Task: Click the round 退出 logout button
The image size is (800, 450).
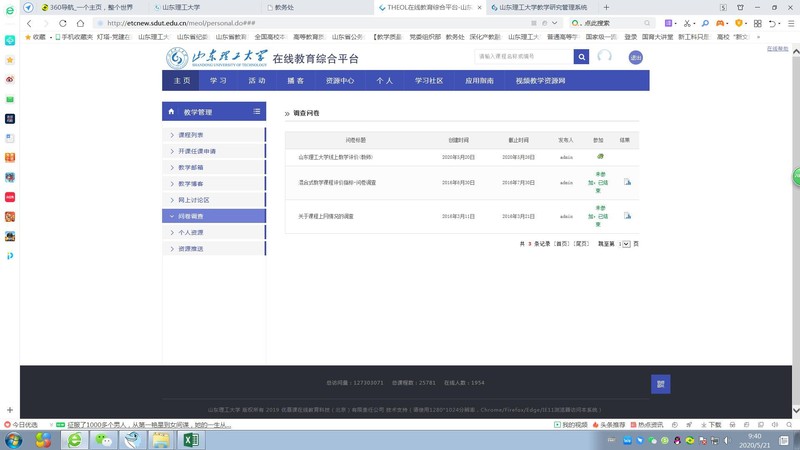Action: click(635, 58)
